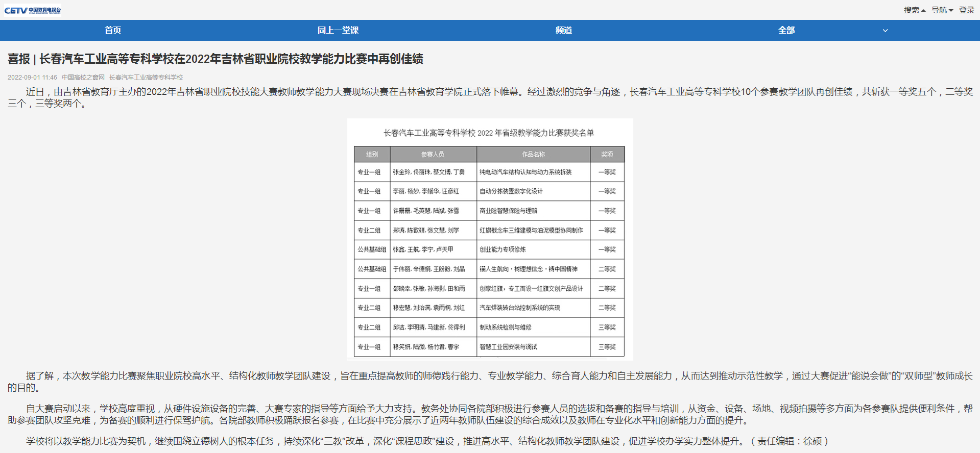This screenshot has height=453, width=980.
Task: Click the 组别 table header cell
Action: point(372,154)
